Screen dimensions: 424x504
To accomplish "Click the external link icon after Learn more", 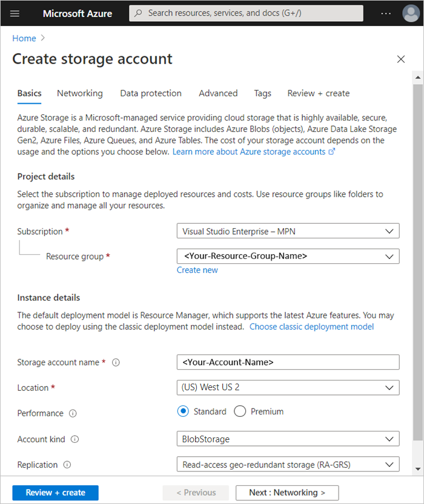I will pyautogui.click(x=333, y=151).
